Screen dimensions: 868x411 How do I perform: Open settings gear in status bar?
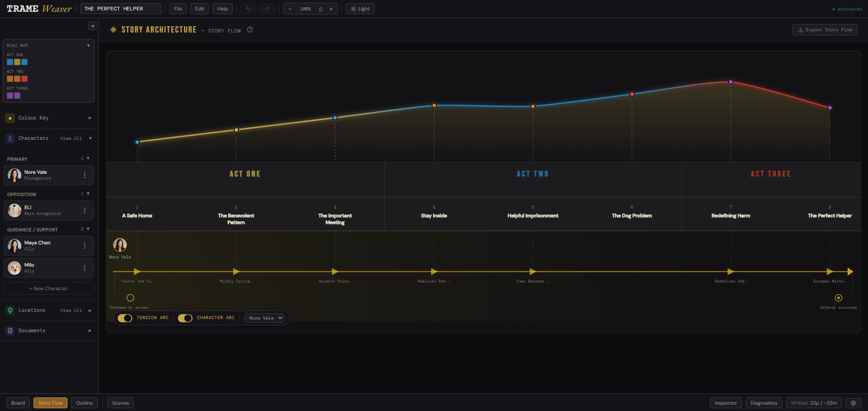[x=853, y=403]
